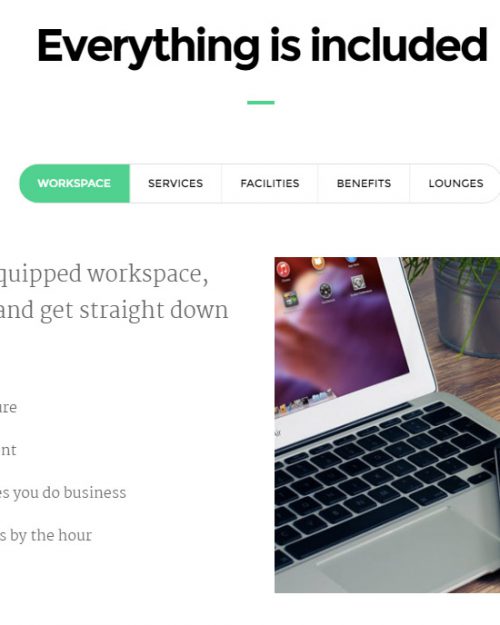Click the red iTunes icon on laptop screen
The image size is (500, 625).
[x=283, y=269]
